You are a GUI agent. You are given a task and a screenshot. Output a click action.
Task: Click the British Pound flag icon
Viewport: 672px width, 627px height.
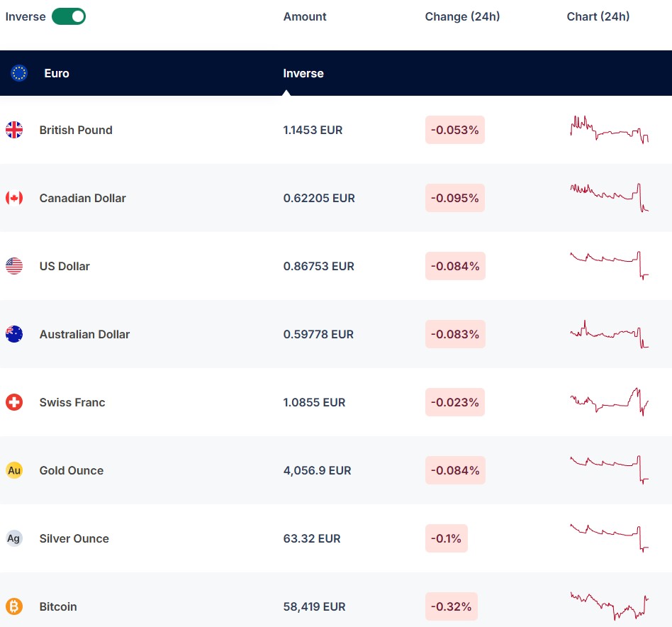[x=14, y=130]
